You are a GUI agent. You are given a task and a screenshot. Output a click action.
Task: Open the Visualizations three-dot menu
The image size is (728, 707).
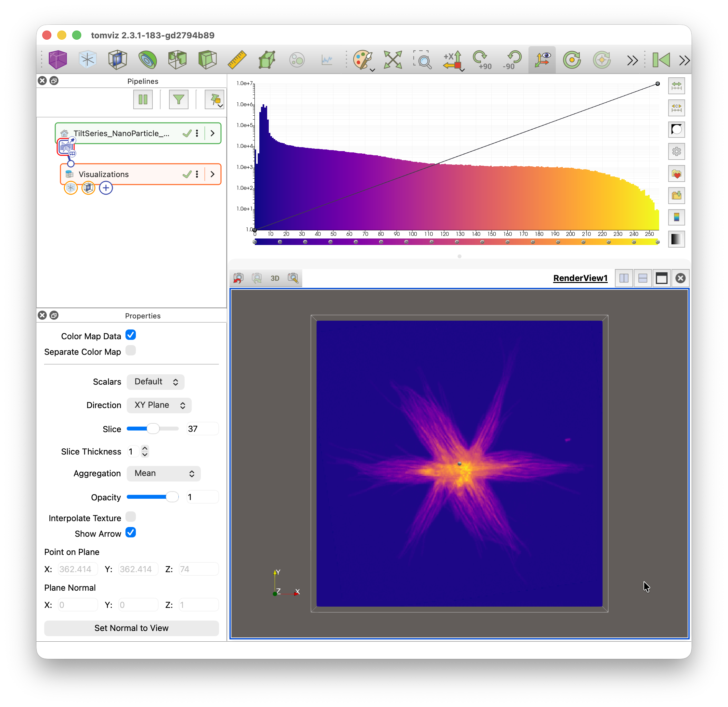[197, 174]
